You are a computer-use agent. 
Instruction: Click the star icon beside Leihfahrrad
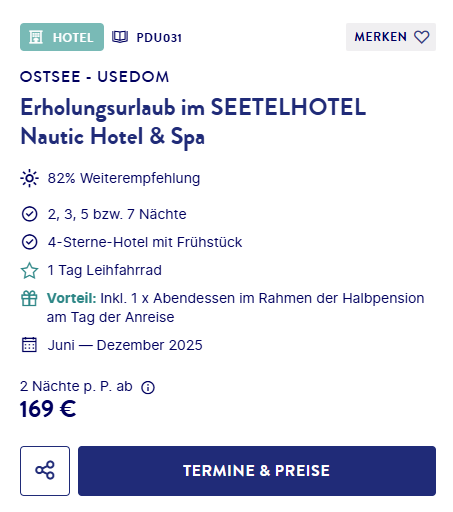tap(29, 270)
